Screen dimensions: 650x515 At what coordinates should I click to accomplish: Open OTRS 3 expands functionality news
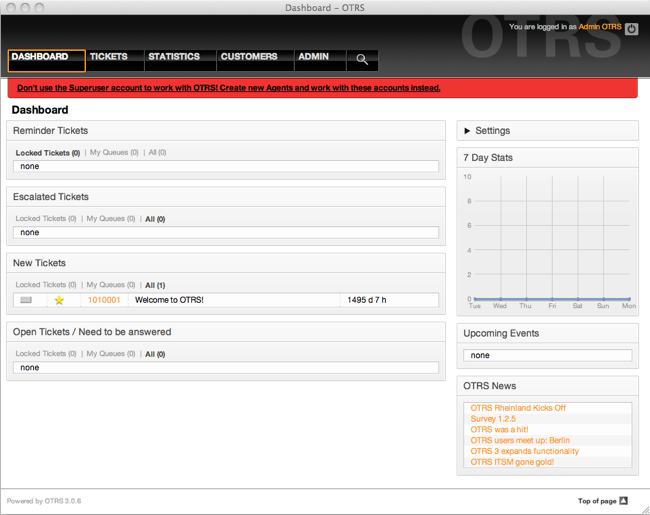(524, 451)
